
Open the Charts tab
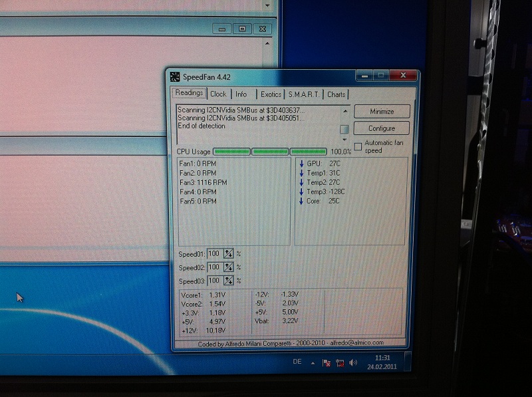click(x=336, y=94)
